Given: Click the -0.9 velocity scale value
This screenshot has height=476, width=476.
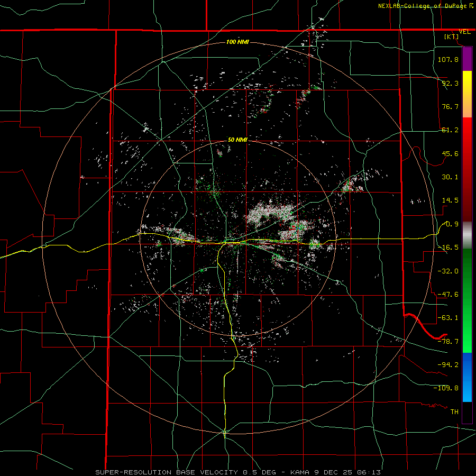Looking at the screenshot, I should [x=450, y=224].
